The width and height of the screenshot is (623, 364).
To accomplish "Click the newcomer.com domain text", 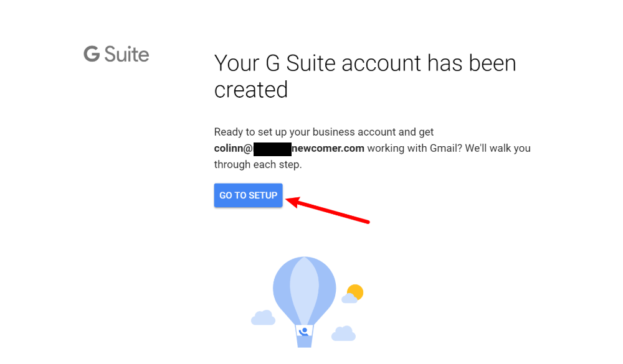I will (x=329, y=148).
